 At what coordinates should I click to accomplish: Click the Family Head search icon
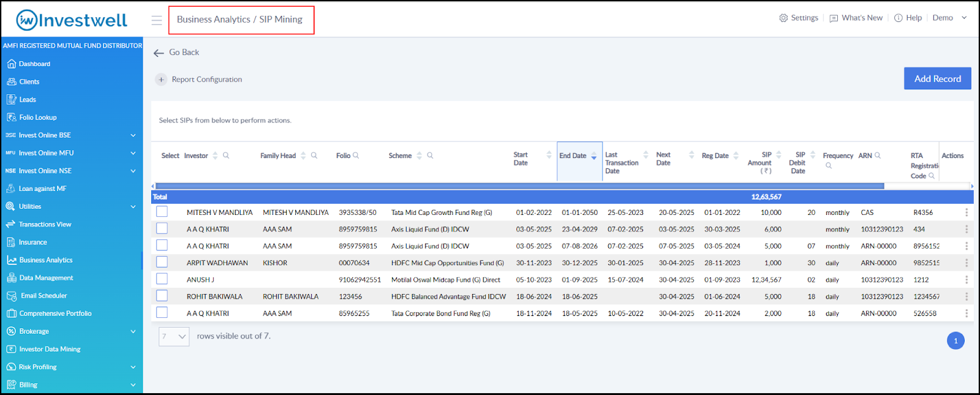pyautogui.click(x=314, y=156)
